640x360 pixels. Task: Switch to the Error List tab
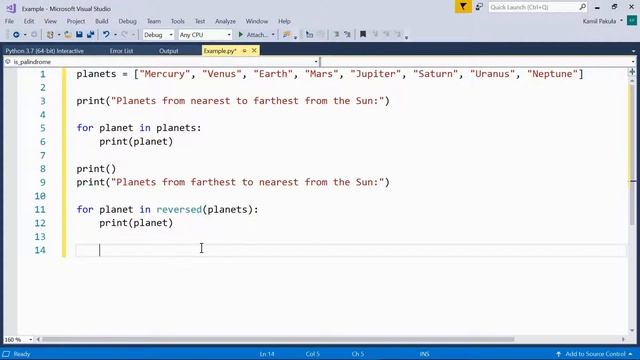tap(121, 51)
